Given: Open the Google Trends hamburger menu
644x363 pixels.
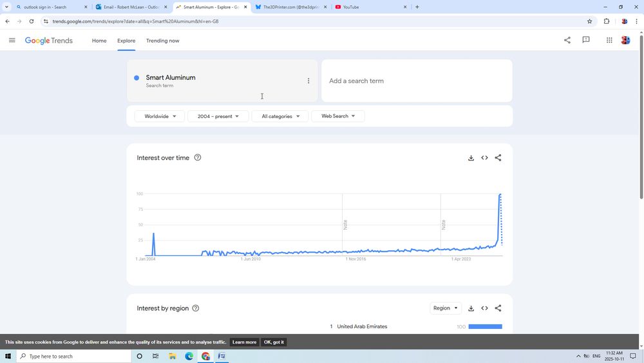Looking at the screenshot, I should coord(12,40).
